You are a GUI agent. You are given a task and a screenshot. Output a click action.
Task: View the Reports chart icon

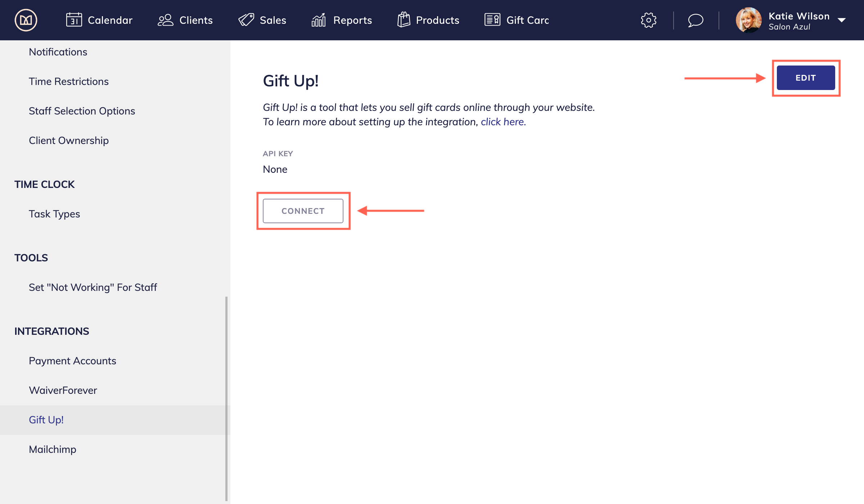[x=318, y=20]
